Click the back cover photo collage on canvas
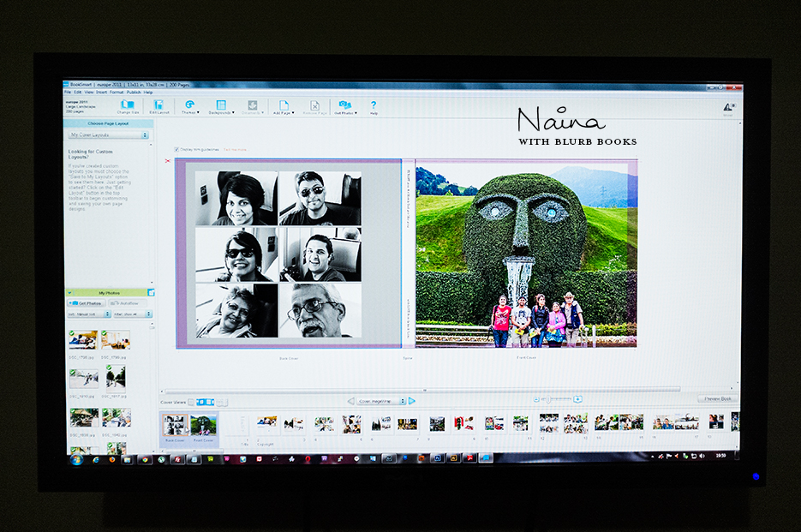The height and width of the screenshot is (532, 801). pos(278,254)
